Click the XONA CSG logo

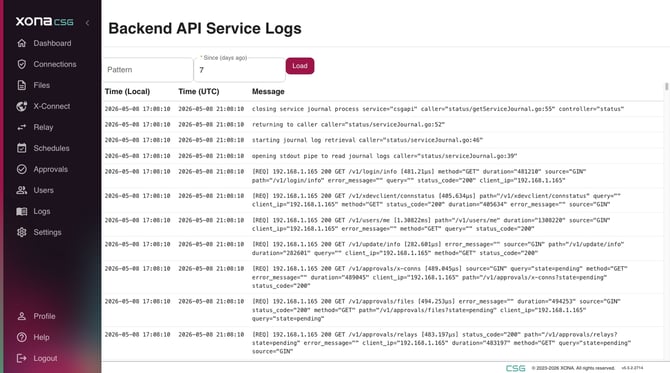click(x=44, y=21)
